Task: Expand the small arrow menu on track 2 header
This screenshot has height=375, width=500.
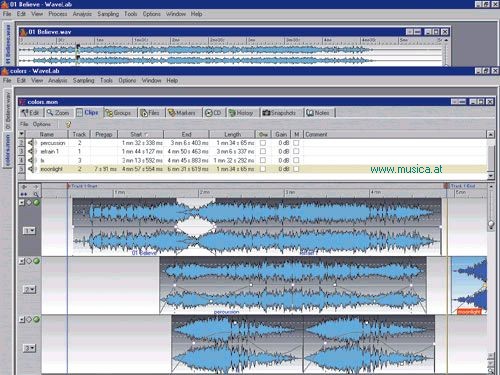Action: pos(22,261)
